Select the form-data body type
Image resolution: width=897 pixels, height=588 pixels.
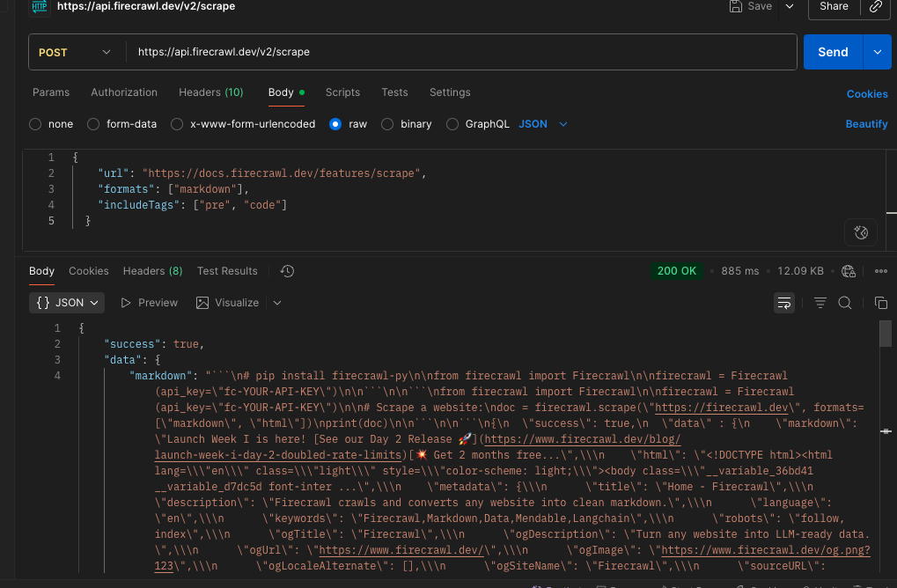pos(93,124)
